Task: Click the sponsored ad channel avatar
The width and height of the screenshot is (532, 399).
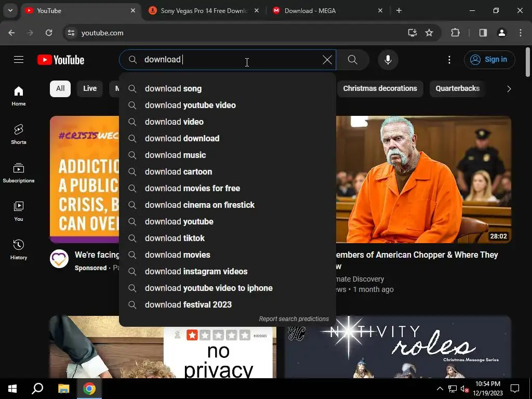Action: tap(59, 259)
